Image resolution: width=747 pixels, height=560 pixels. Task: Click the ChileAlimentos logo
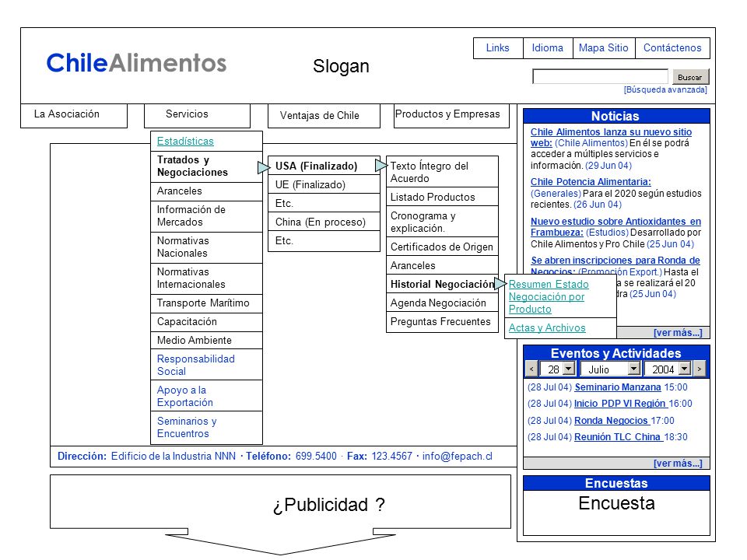136,63
